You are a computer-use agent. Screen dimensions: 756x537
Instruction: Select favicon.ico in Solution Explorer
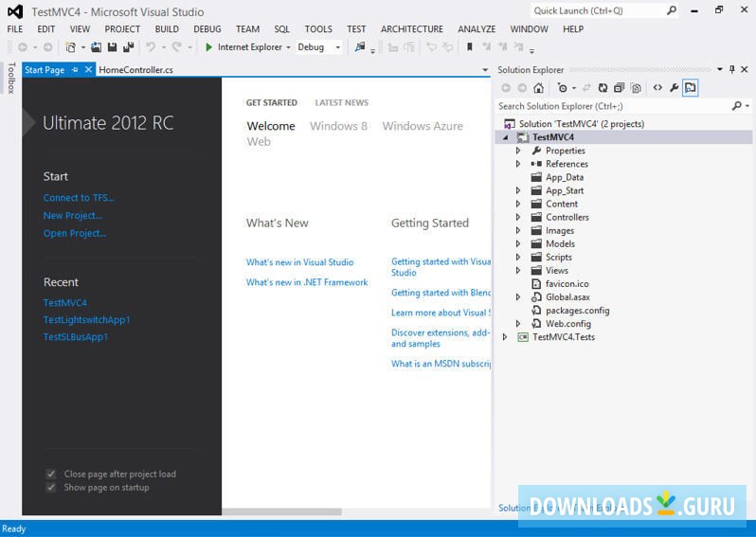point(567,284)
